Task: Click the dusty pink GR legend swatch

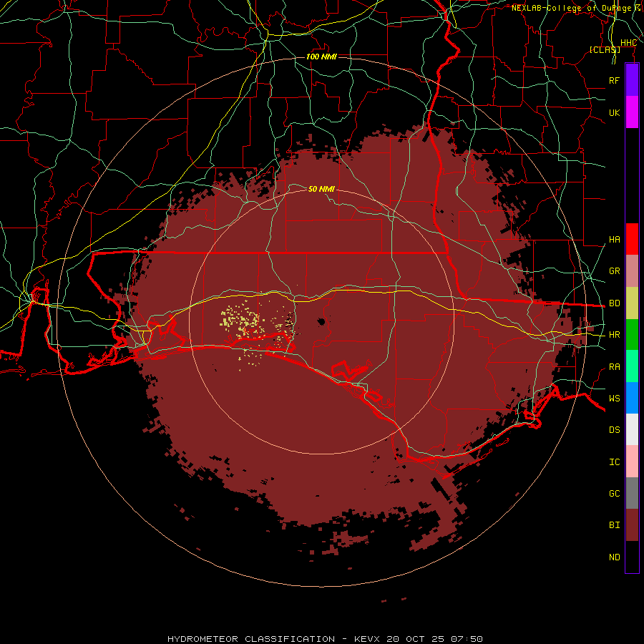Action: pyautogui.click(x=632, y=271)
